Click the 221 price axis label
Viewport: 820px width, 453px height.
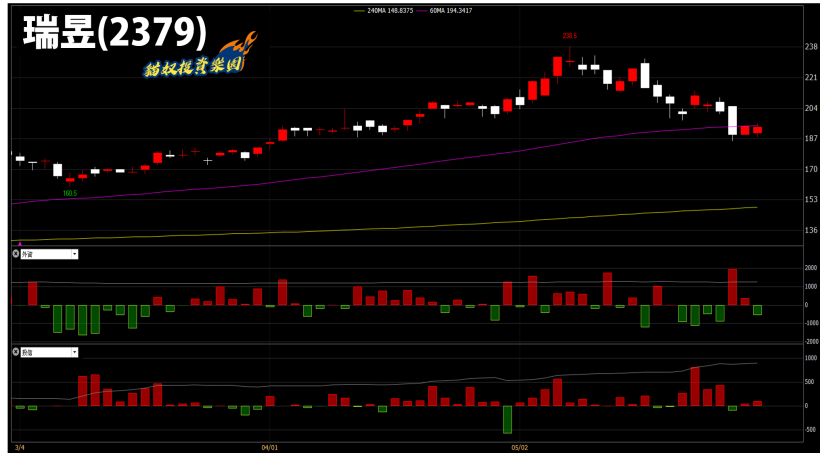tap(811, 77)
